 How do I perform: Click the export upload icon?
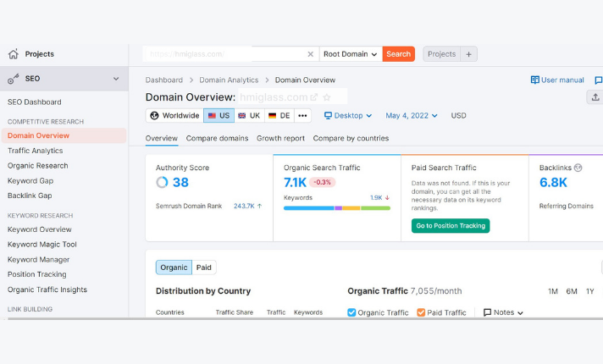coord(595,97)
